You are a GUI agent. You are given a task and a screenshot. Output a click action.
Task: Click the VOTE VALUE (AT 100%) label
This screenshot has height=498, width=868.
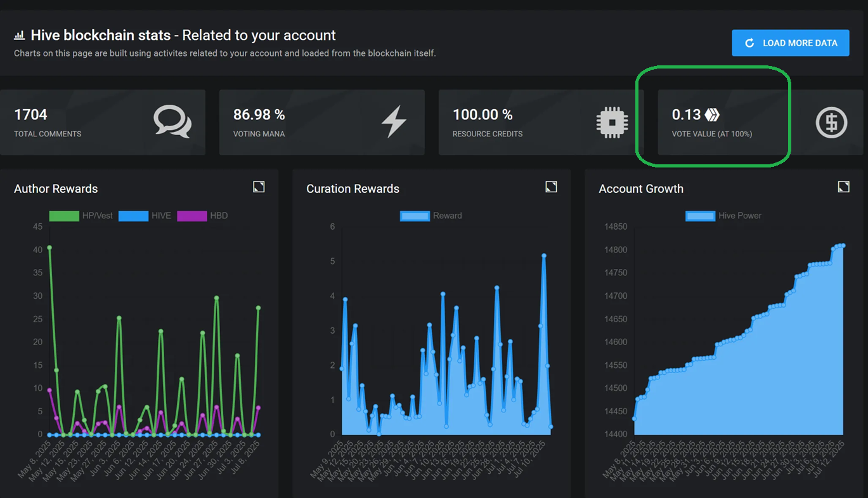click(712, 134)
